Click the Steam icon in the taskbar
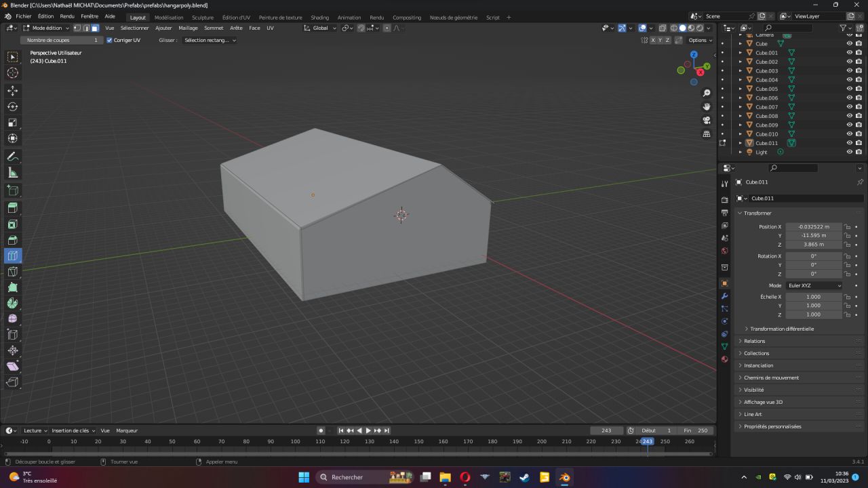 pos(524,477)
